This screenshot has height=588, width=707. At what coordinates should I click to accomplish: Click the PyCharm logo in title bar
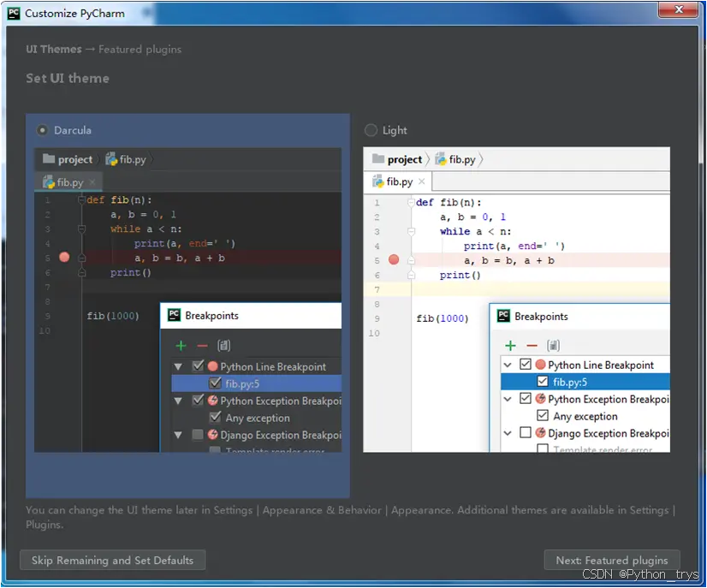point(14,13)
